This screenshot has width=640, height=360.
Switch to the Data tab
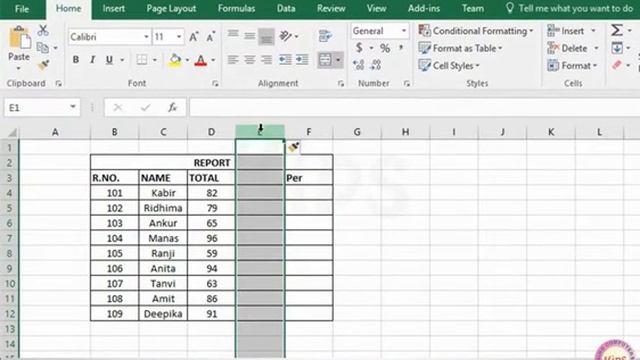(x=286, y=9)
